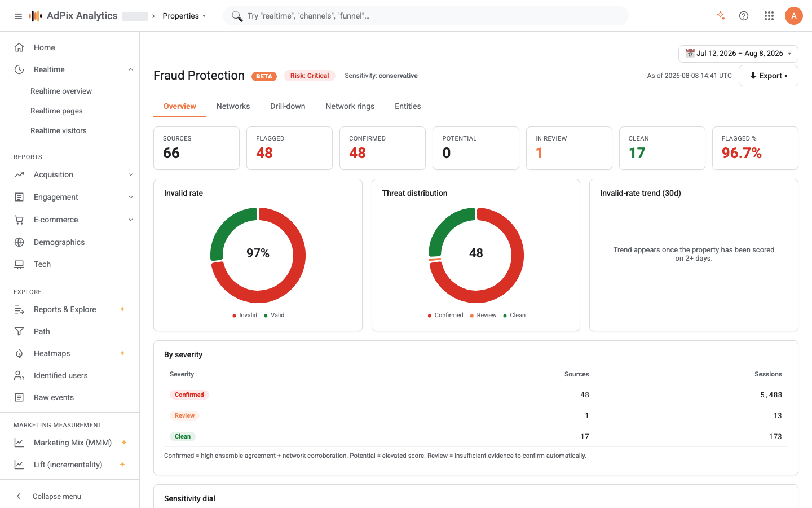Click Collapse menu label
This screenshot has height=508, width=812.
tap(57, 496)
